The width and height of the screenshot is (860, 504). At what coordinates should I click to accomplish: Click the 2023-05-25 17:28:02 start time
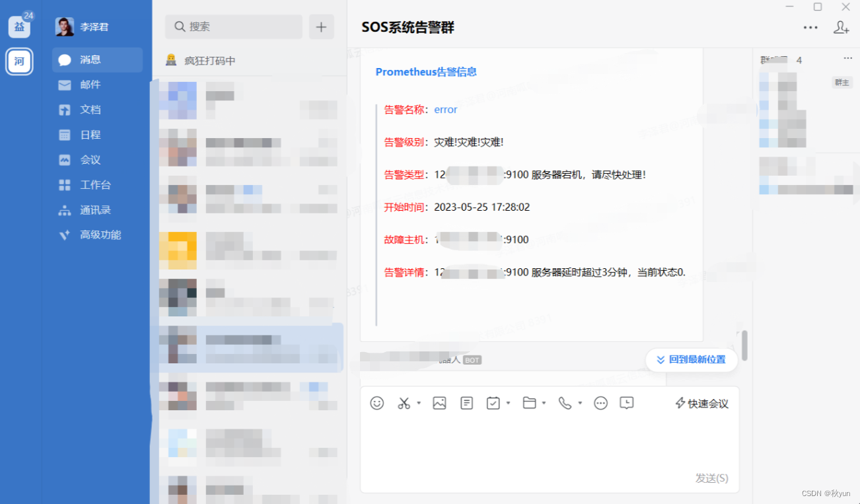coord(482,207)
